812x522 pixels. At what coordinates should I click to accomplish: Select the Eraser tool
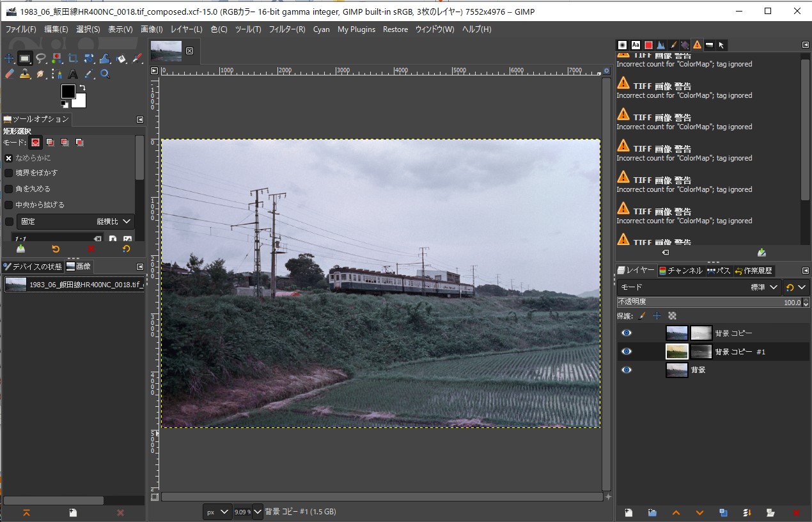[x=9, y=74]
